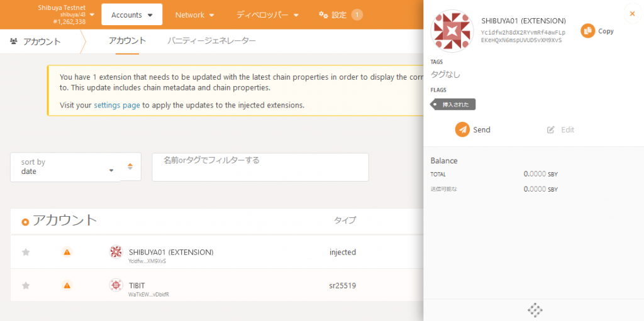Click warning icon on TIBIT row
The width and height of the screenshot is (644, 321).
67,285
